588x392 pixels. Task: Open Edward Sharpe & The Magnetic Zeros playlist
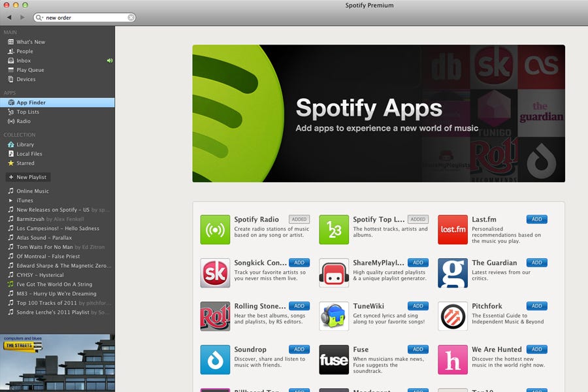click(57, 266)
